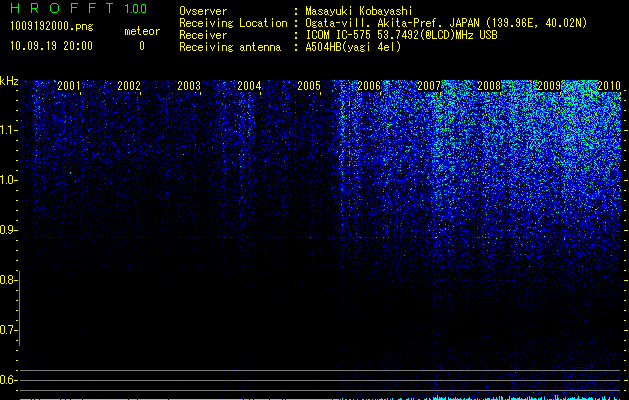The image size is (629, 400).
Task: Click the Receiving antenna label
Action: pyautogui.click(x=230, y=47)
